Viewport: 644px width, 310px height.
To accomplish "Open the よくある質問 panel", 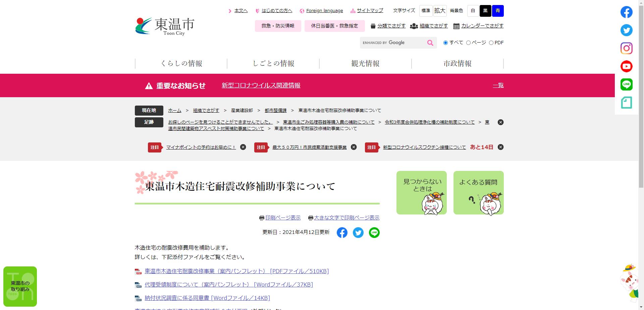I will tap(478, 193).
